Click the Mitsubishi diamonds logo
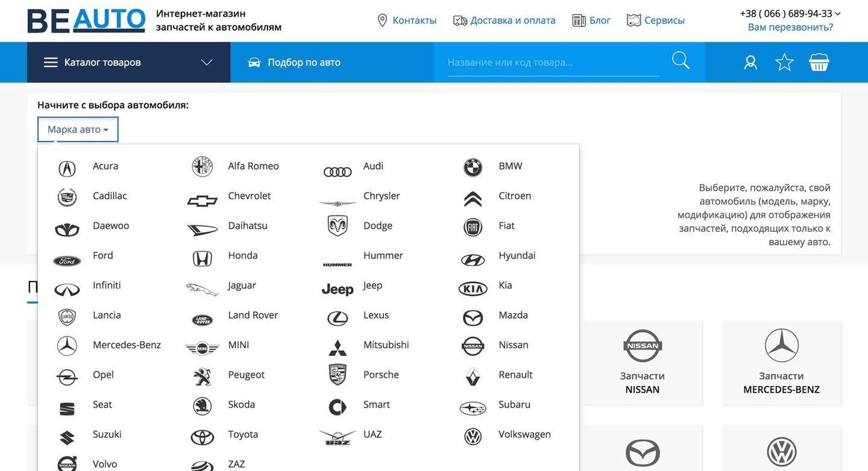 coord(338,348)
